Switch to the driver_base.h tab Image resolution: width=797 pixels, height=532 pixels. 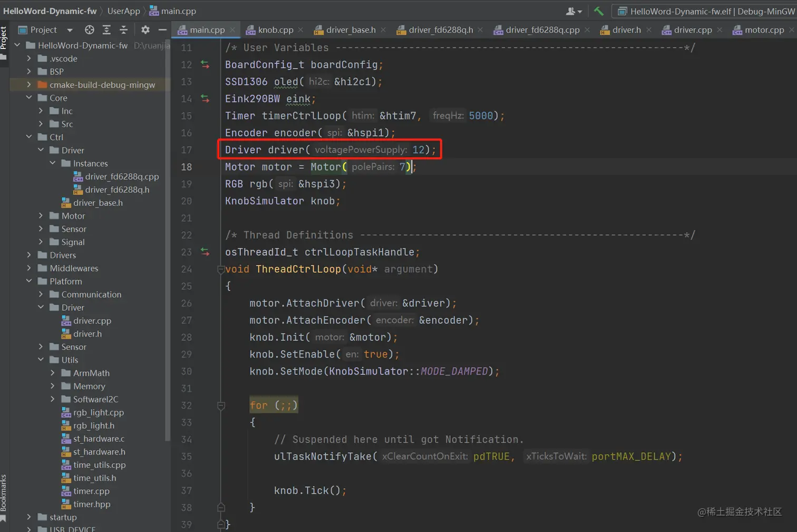point(350,30)
